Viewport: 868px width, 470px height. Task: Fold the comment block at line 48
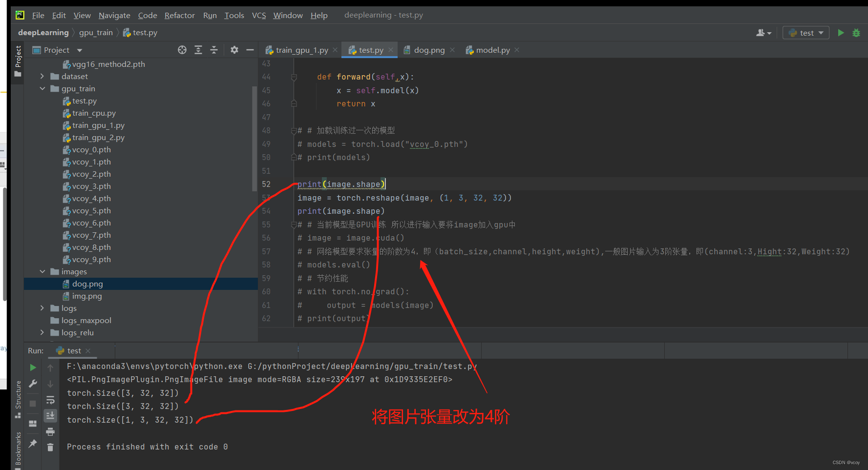pyautogui.click(x=294, y=131)
